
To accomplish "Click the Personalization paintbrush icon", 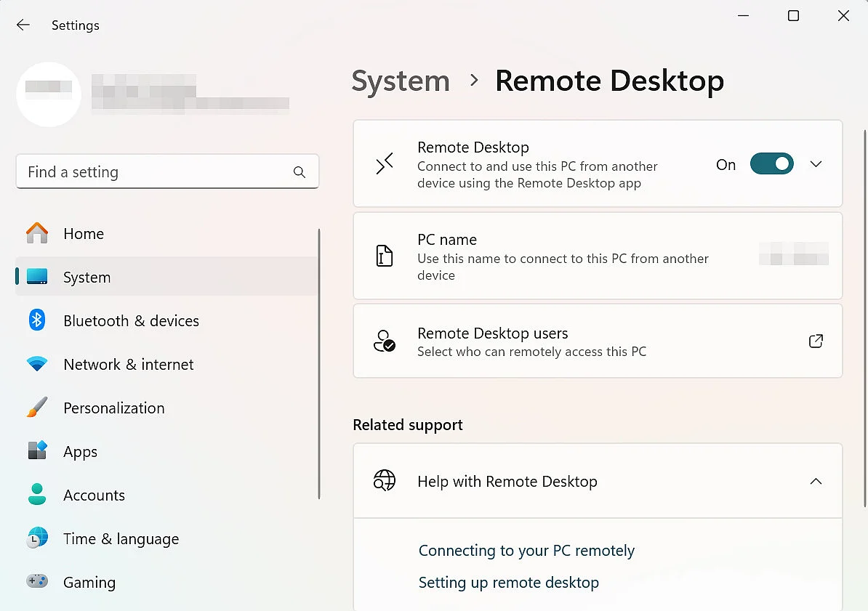I will (37, 408).
